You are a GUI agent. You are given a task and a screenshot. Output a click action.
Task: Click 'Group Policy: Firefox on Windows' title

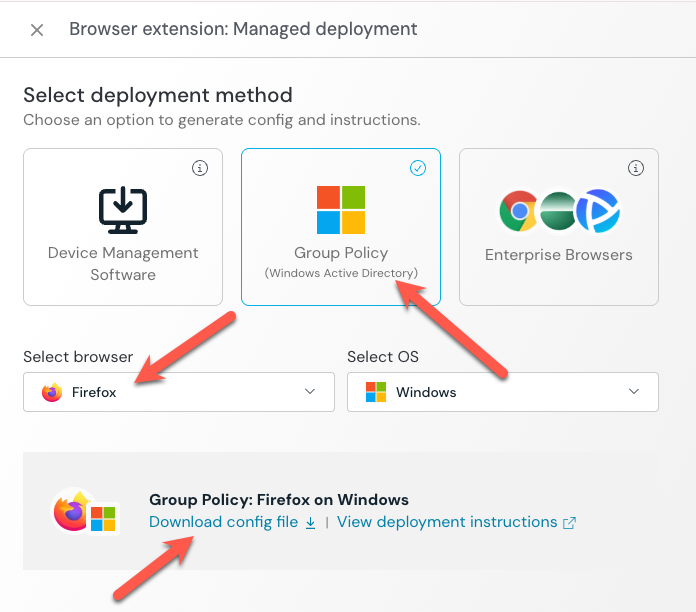click(279, 500)
